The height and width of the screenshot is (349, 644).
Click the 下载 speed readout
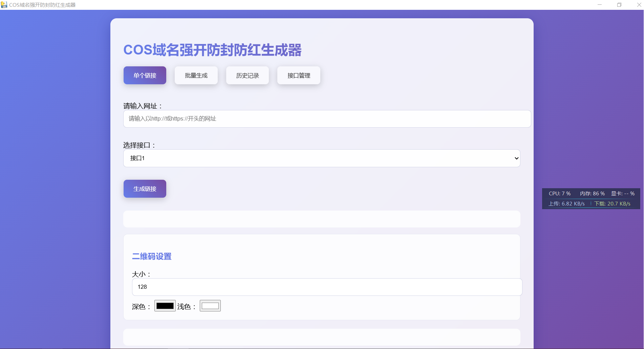[613, 204]
